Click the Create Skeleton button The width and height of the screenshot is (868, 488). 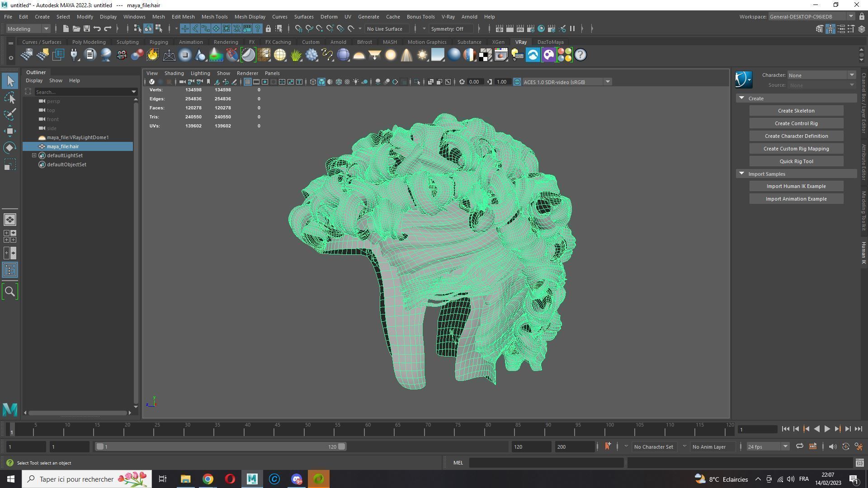point(796,111)
